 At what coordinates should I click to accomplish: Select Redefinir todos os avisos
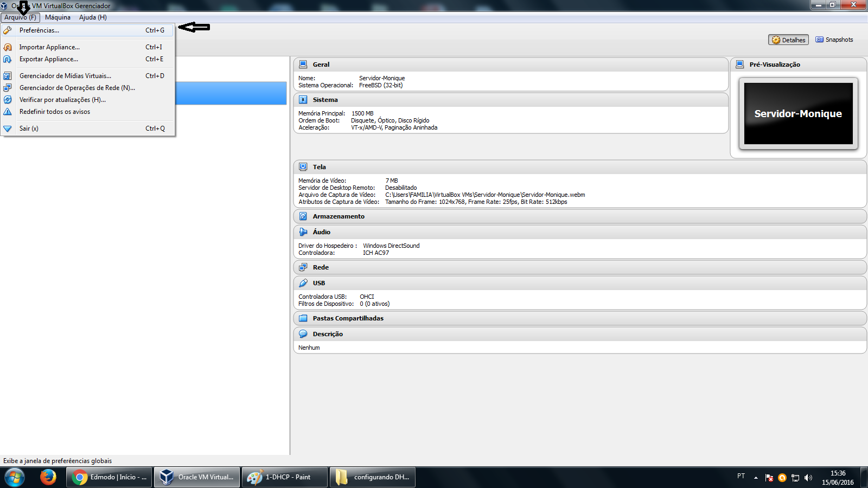tap(88, 112)
